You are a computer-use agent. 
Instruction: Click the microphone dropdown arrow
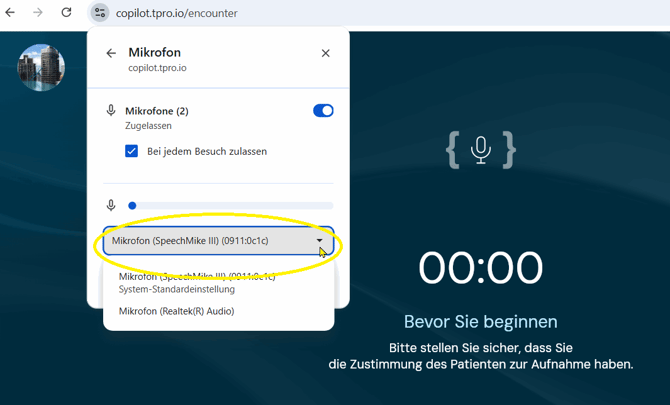(320, 241)
